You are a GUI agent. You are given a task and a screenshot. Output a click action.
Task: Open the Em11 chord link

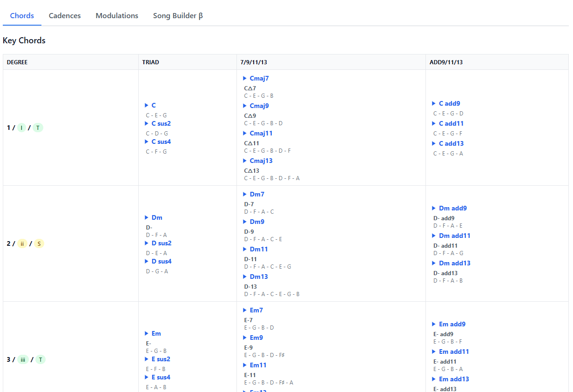[x=258, y=365]
